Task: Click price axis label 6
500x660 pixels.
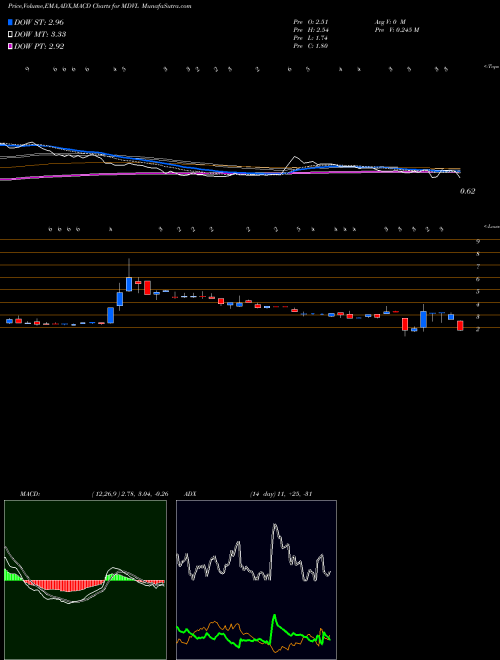Action: pos(478,279)
